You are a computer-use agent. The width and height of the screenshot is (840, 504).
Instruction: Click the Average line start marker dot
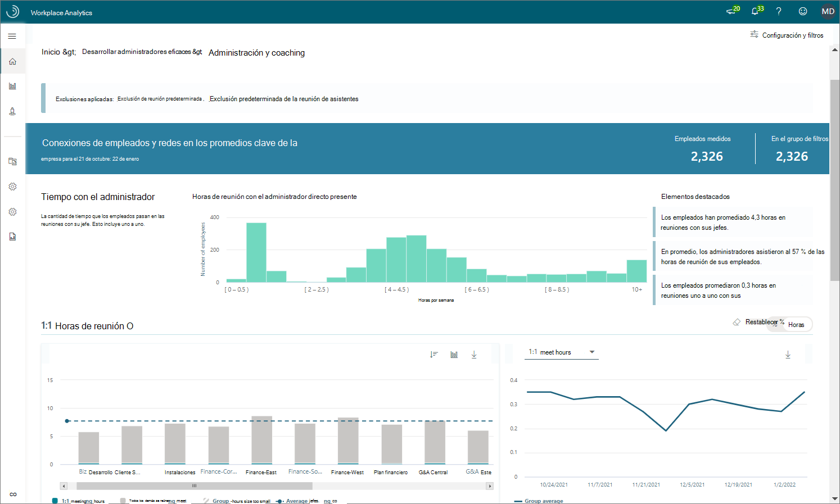[67, 421]
